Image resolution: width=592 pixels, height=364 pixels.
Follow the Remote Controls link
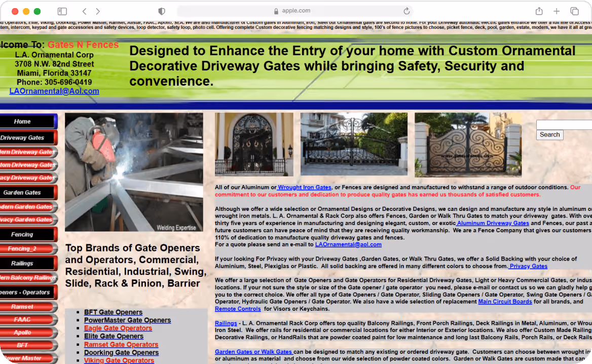(238, 309)
